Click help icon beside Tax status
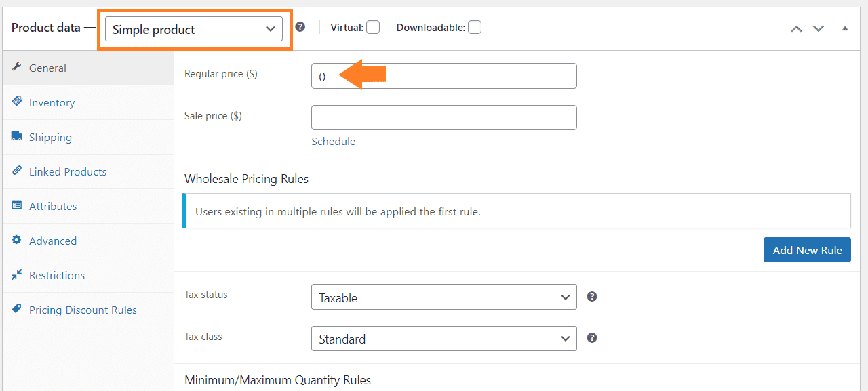This screenshot has width=868, height=391. [x=592, y=296]
